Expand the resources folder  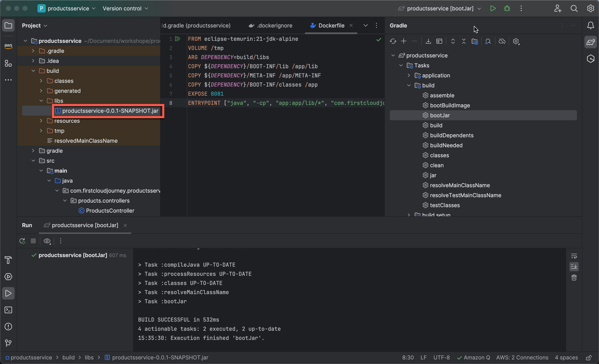[41, 121]
